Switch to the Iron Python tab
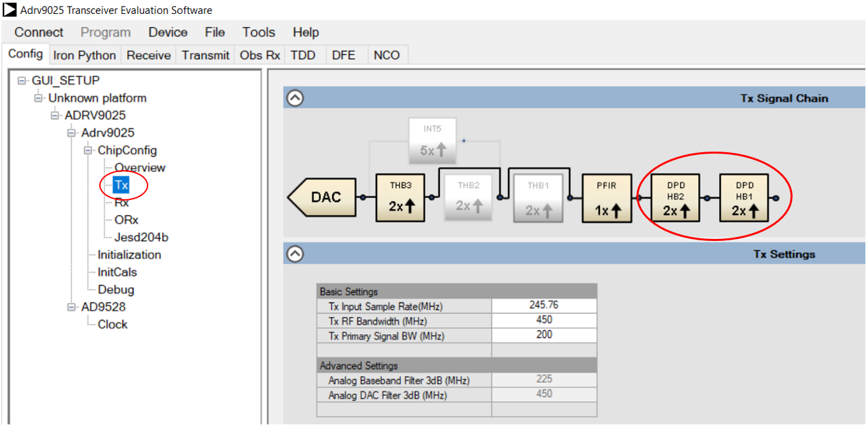 85,56
